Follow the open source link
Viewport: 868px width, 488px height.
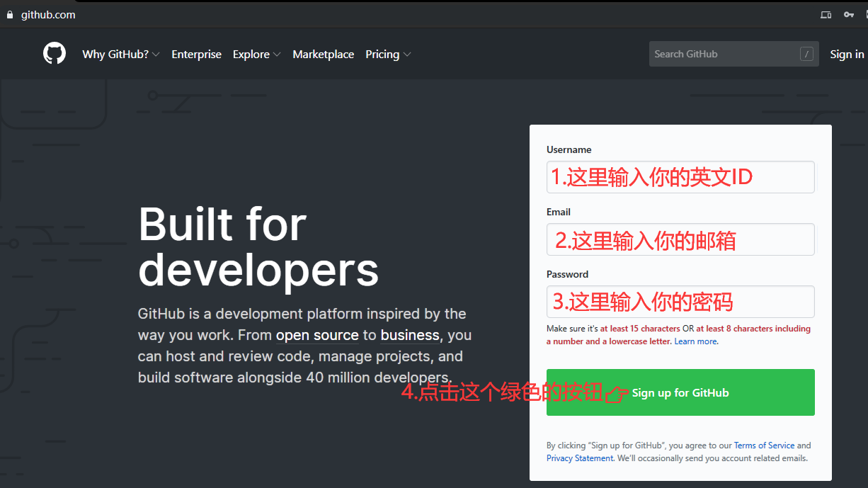coord(317,335)
